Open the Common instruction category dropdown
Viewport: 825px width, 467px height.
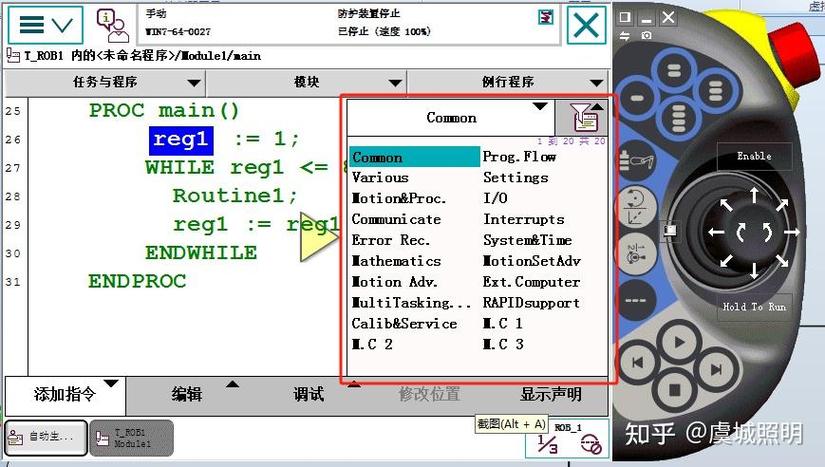(x=451, y=118)
